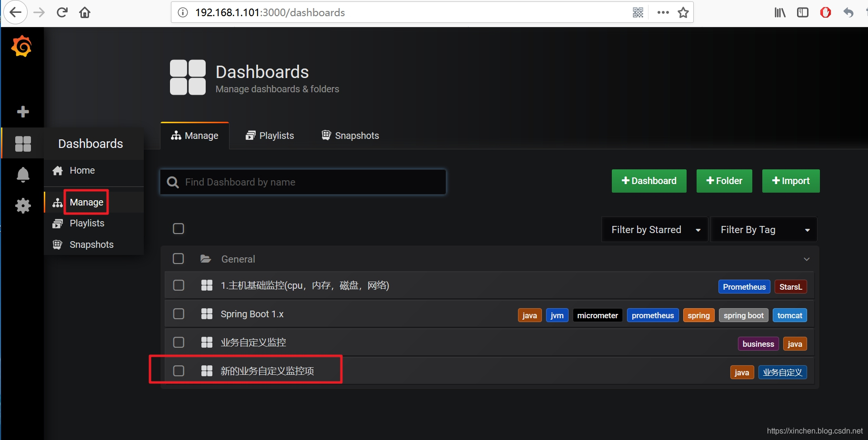The height and width of the screenshot is (440, 868).
Task: Open the Alerting bell icon
Action: [23, 175]
